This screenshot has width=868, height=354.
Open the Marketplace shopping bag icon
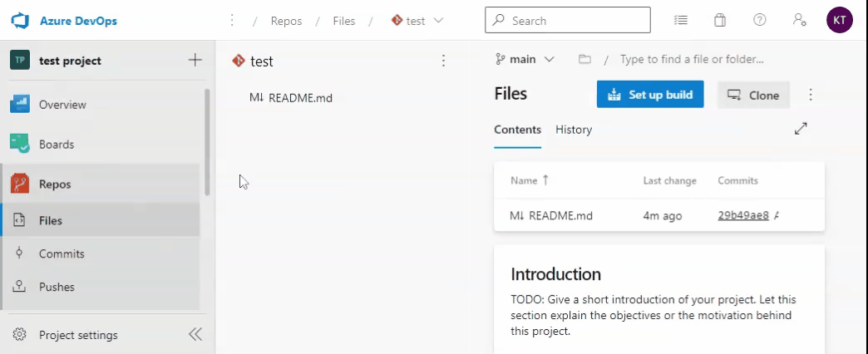(x=720, y=21)
